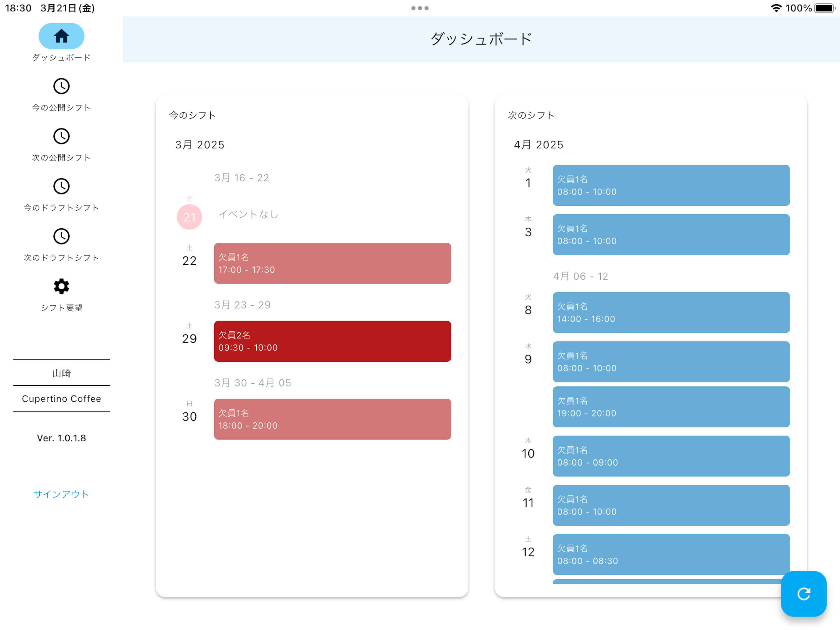Viewport: 840px width, 630px height.
Task: Click week label 3月 16 - 22
Action: pyautogui.click(x=241, y=178)
